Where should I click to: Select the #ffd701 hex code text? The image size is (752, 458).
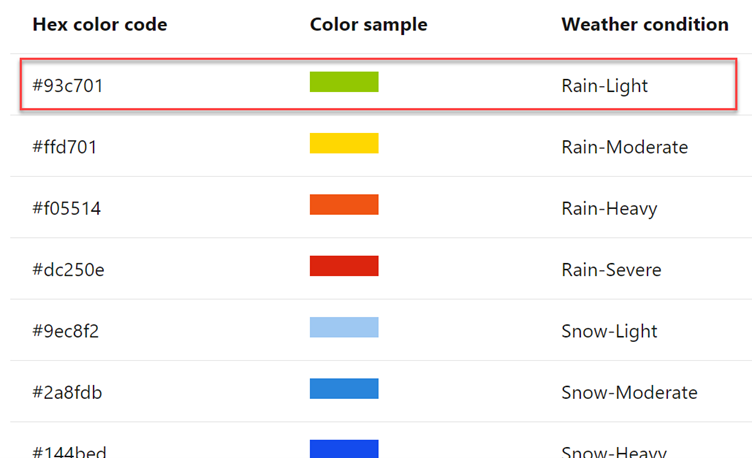click(x=65, y=147)
